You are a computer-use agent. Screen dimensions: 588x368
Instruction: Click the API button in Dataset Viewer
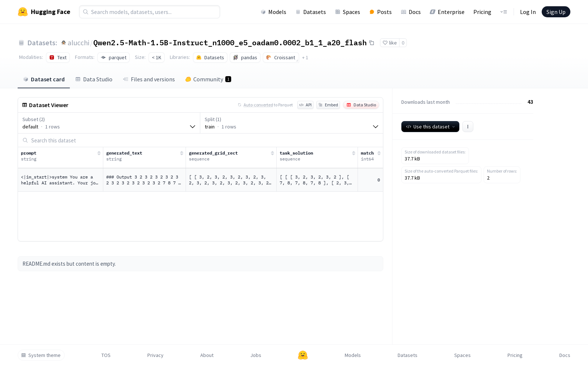305,105
